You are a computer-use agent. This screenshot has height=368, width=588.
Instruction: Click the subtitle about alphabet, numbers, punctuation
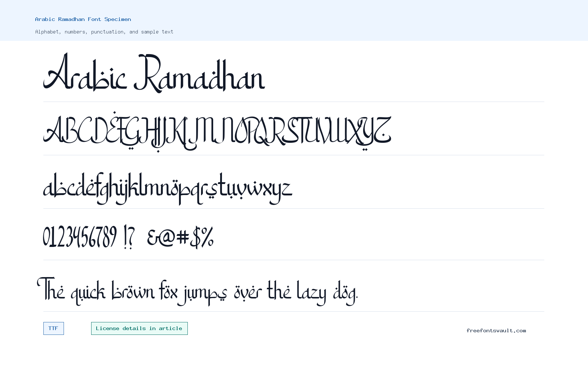104,32
